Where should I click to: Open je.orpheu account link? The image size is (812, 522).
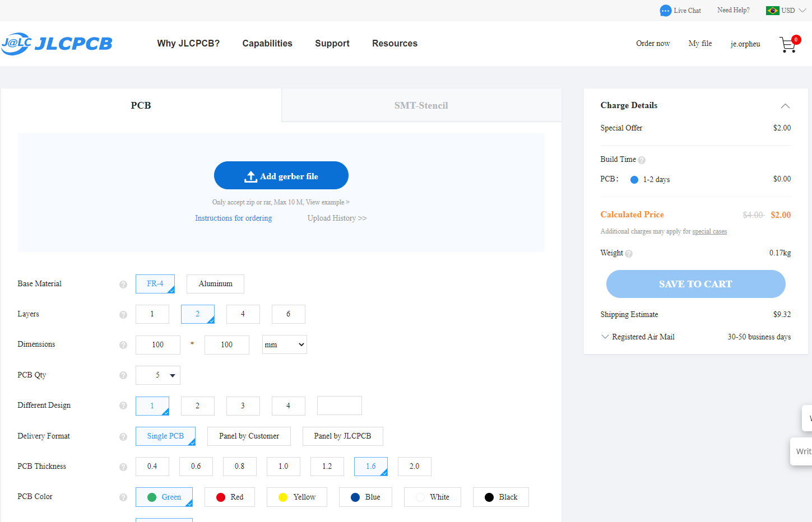point(745,44)
